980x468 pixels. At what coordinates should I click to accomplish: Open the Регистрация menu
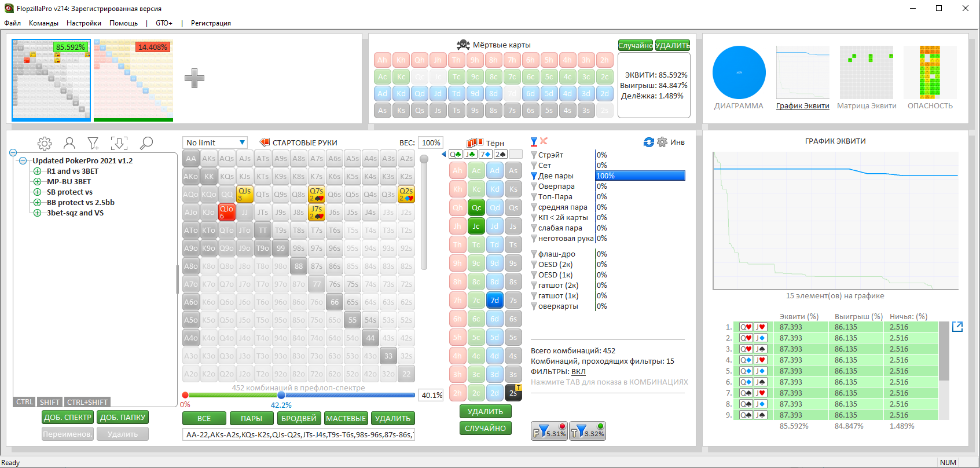coord(211,23)
